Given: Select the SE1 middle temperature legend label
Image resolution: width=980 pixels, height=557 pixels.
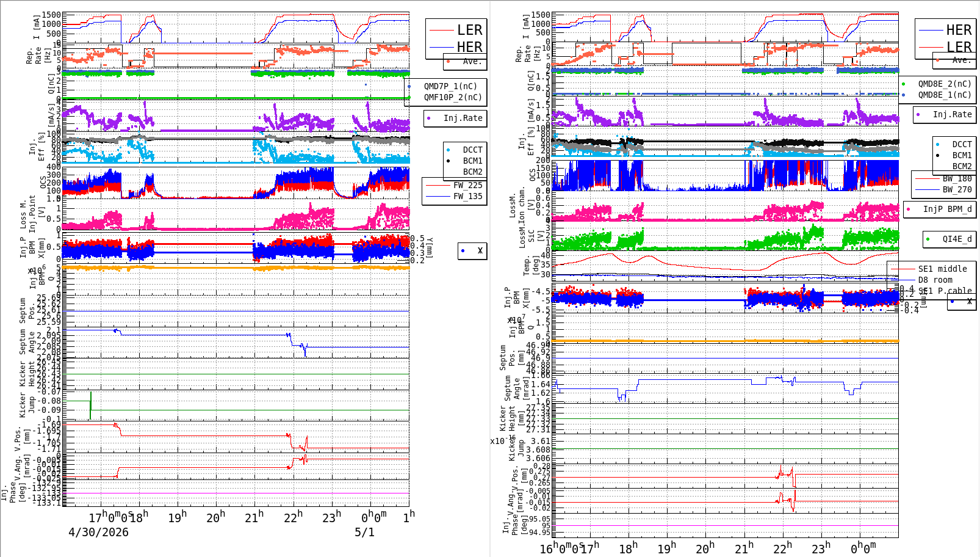Looking at the screenshot, I should pyautogui.click(x=942, y=269).
